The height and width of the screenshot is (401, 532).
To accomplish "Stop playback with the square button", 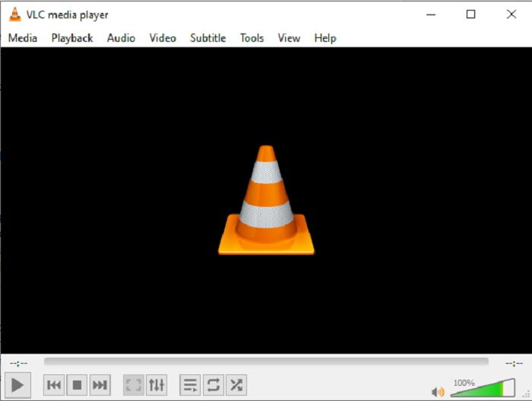I will (77, 385).
